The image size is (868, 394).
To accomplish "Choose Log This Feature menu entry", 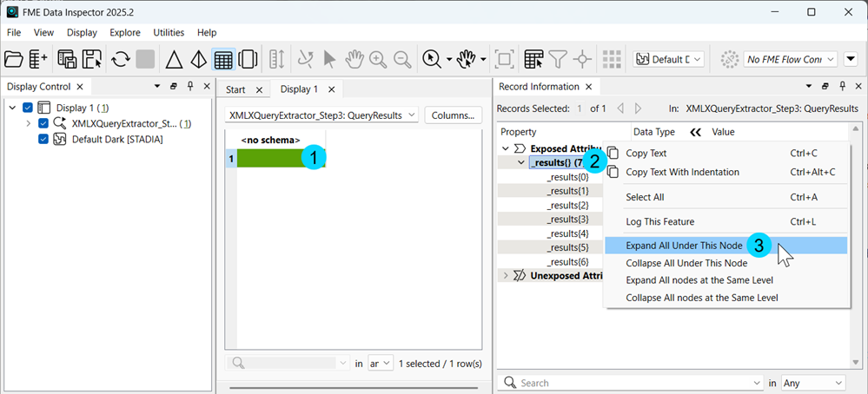I will coord(659,221).
